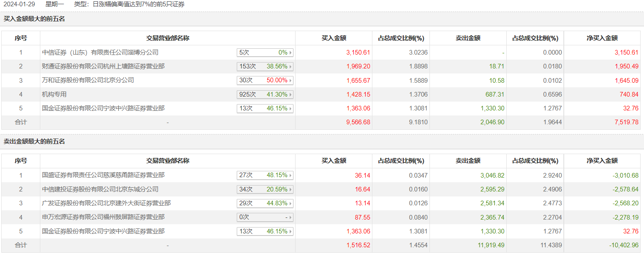Click the arrow icon beside 5次 0%
This screenshot has height=254, width=644.
tap(291, 52)
